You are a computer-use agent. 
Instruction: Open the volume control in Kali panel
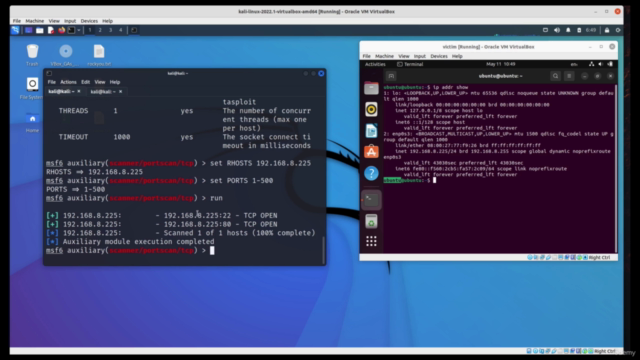coord(557,30)
